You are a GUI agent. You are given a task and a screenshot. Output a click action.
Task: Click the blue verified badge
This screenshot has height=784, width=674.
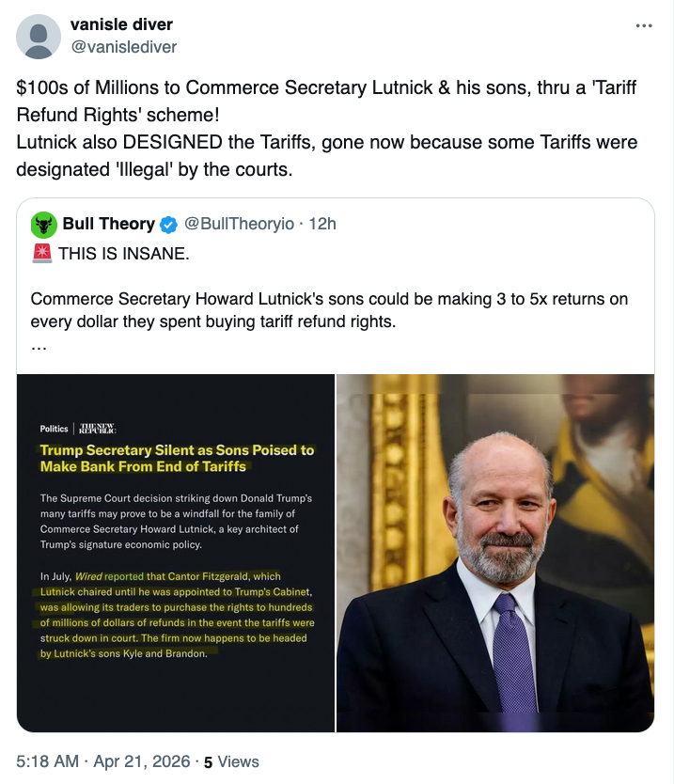(x=168, y=225)
